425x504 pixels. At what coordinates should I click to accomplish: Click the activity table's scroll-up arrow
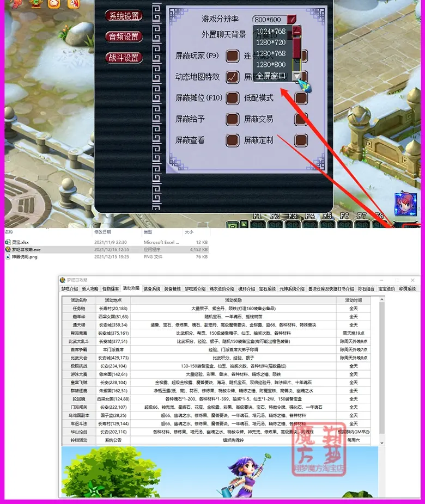pyautogui.click(x=382, y=299)
